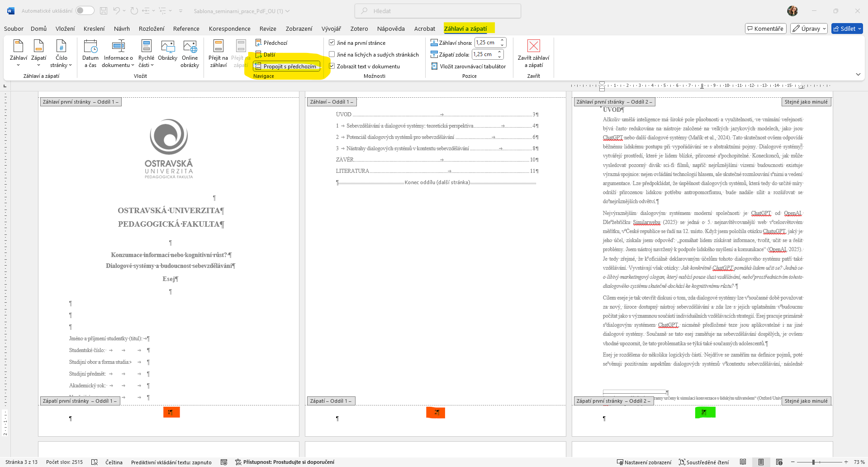Viewport: 868px width, 467px height.
Task: Expand the Rychlé části menu
Action: pyautogui.click(x=146, y=54)
